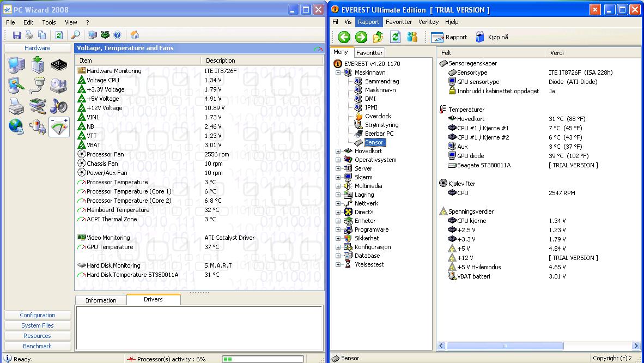This screenshot has width=644, height=363.
Task: Collapse the Maskinnavn tree node
Action: point(338,73)
